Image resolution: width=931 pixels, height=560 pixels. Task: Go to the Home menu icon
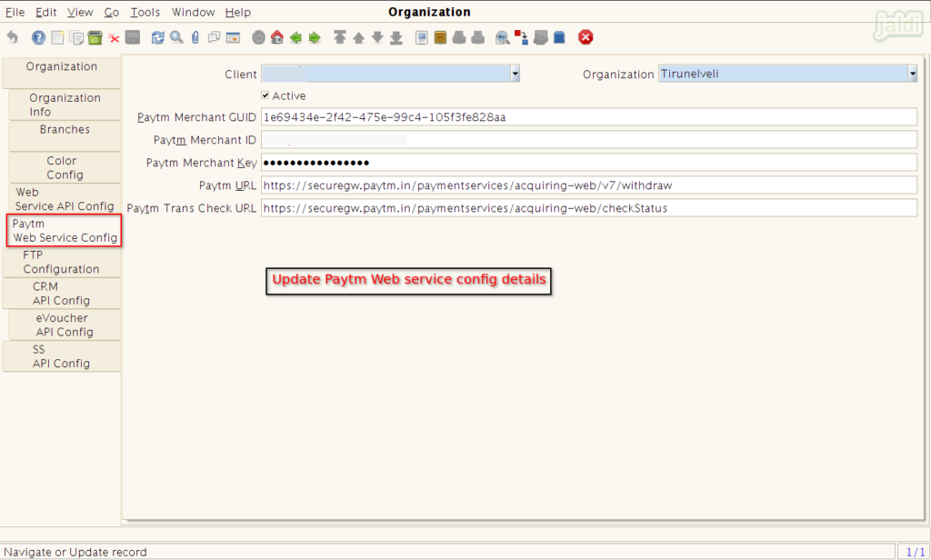[x=276, y=37]
